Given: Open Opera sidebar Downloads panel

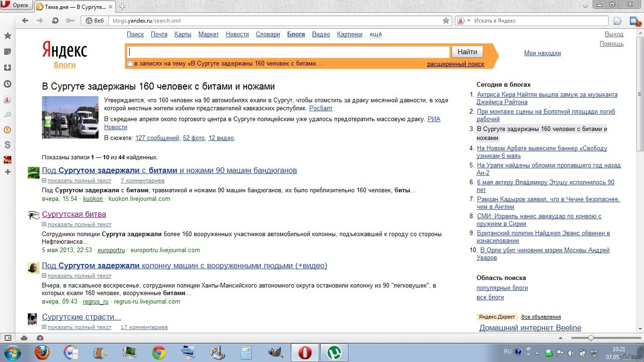Looking at the screenshot, I should click(x=8, y=68).
